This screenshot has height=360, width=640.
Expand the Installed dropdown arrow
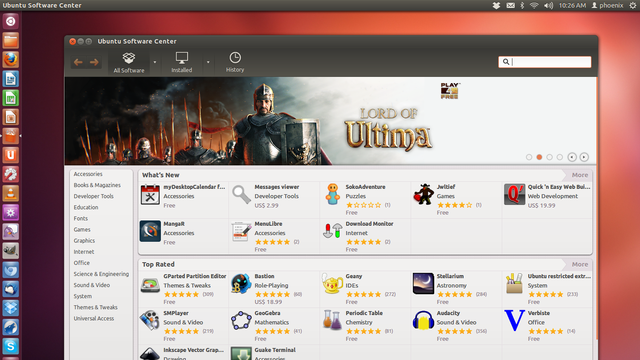pos(208,62)
